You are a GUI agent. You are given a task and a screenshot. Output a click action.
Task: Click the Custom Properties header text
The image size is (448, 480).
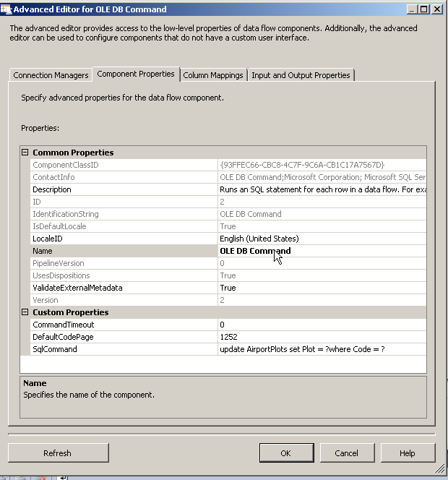pos(71,312)
